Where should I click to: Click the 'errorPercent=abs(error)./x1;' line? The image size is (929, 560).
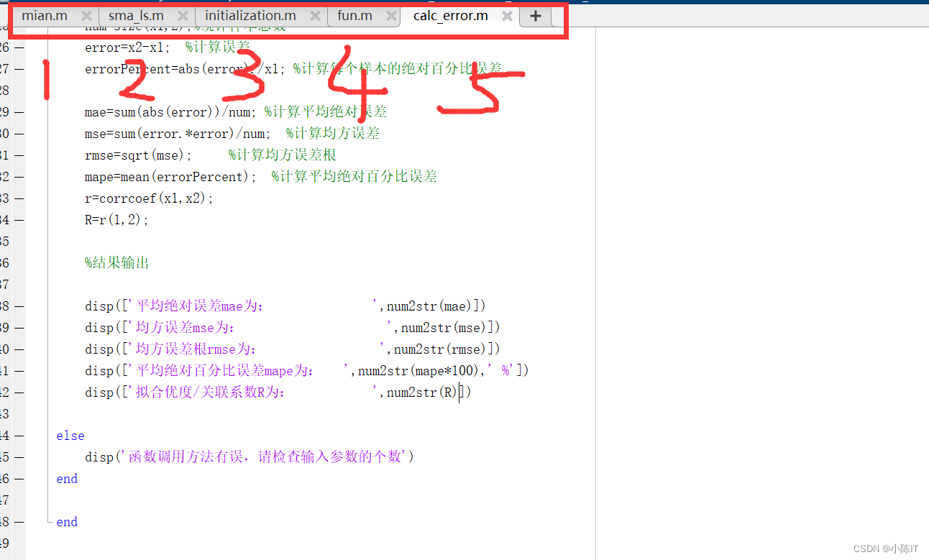coord(186,69)
